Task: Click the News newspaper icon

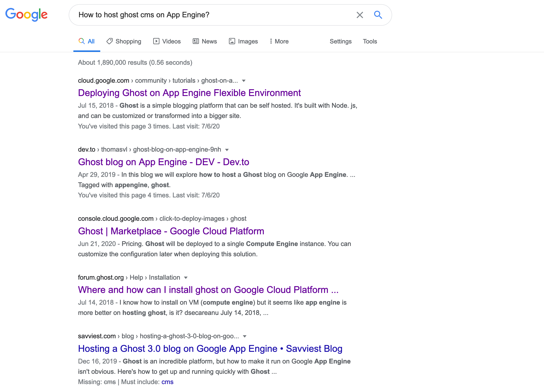Action: tap(196, 41)
